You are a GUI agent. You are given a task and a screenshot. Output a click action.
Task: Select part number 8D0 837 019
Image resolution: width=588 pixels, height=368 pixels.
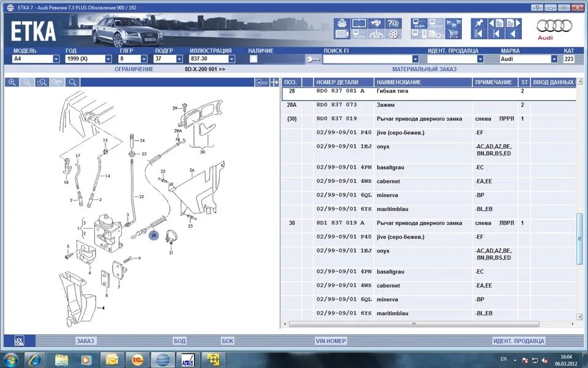(336, 118)
